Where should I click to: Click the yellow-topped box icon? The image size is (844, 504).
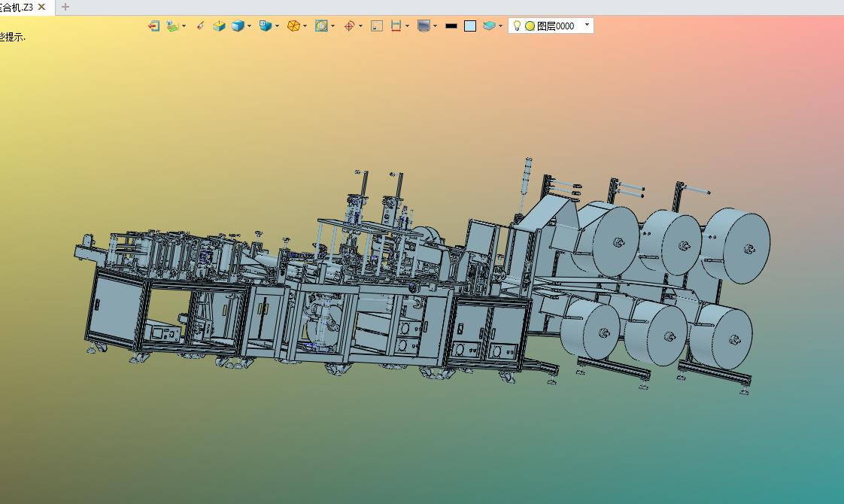point(219,26)
